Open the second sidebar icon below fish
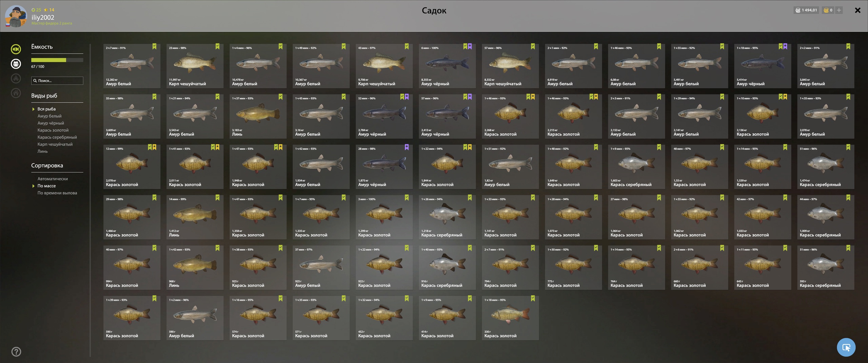This screenshot has width=868, height=363. point(16,64)
